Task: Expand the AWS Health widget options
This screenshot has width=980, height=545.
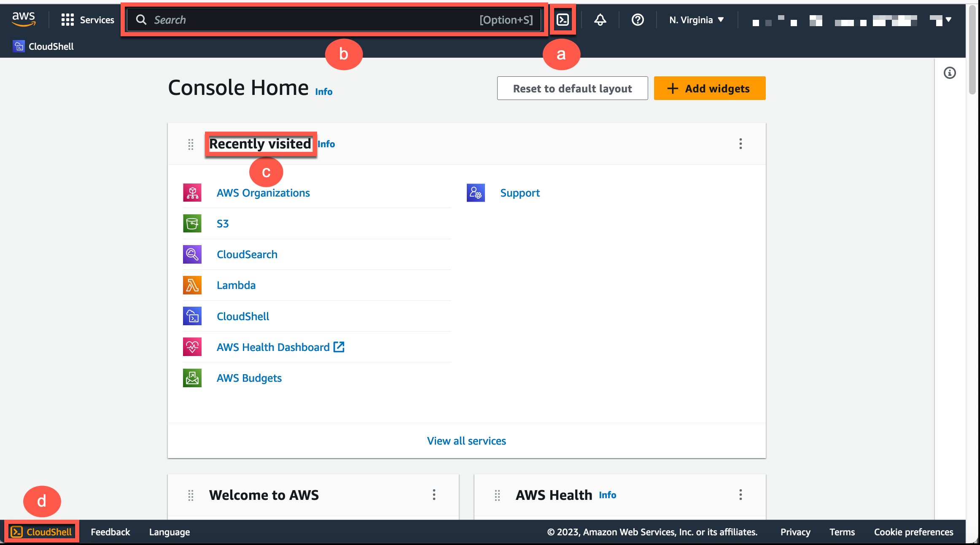Action: (x=740, y=495)
